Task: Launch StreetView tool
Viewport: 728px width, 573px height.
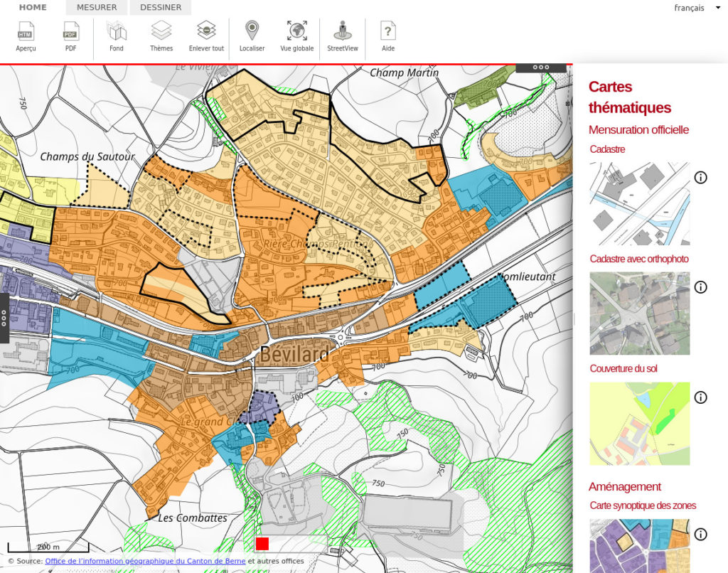Action: point(343,36)
